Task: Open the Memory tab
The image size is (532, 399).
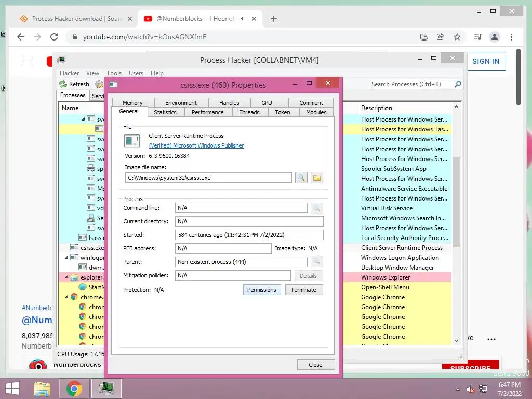Action: coord(132,103)
